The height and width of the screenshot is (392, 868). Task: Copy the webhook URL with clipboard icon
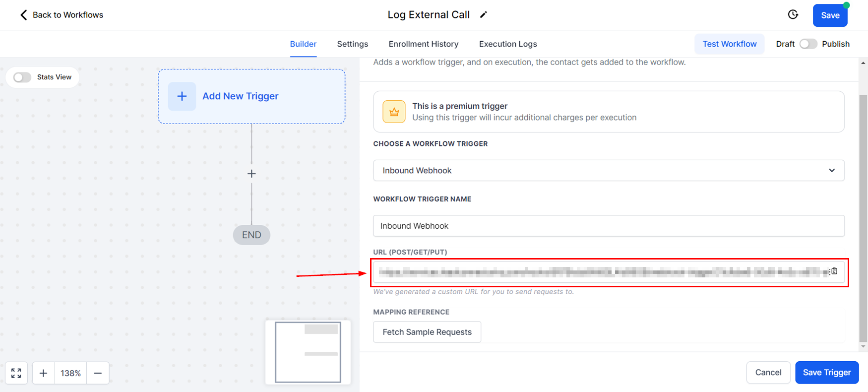pos(834,271)
